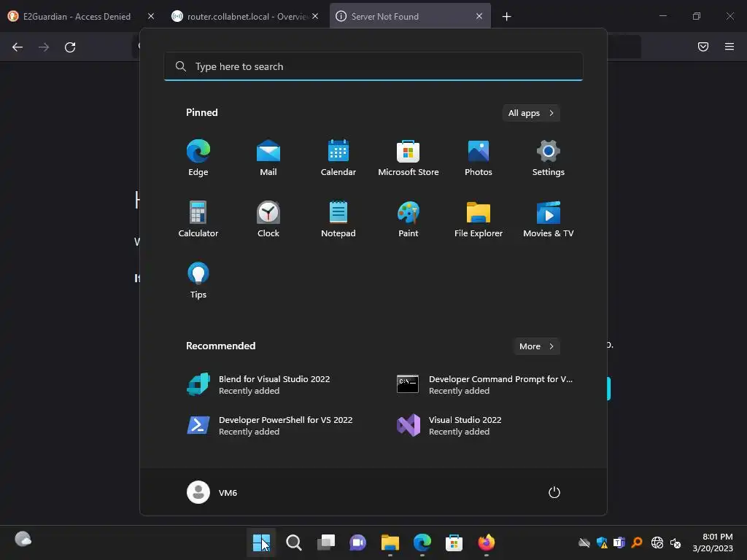Open Firefox application menu
Viewport: 747px width, 560px height.
click(729, 47)
